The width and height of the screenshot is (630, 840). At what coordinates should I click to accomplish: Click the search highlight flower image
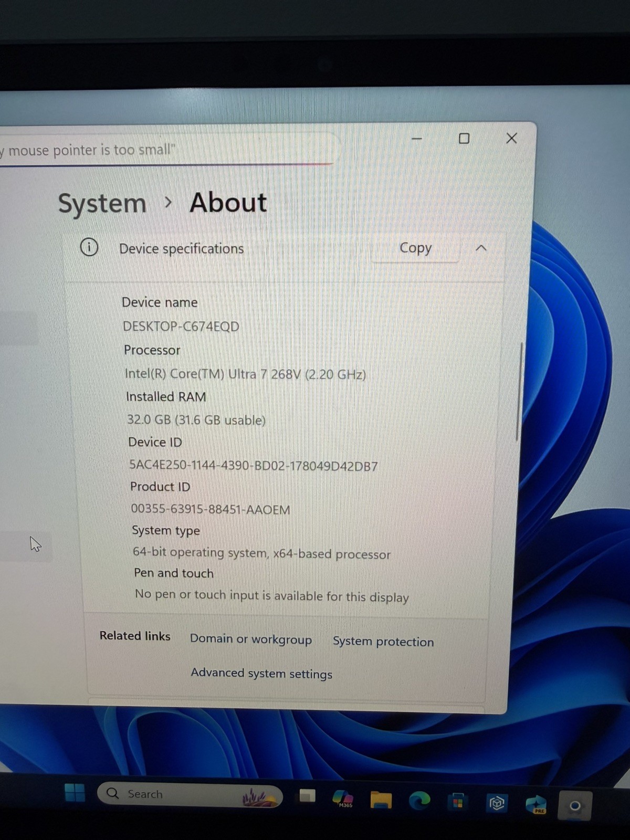[x=259, y=797]
